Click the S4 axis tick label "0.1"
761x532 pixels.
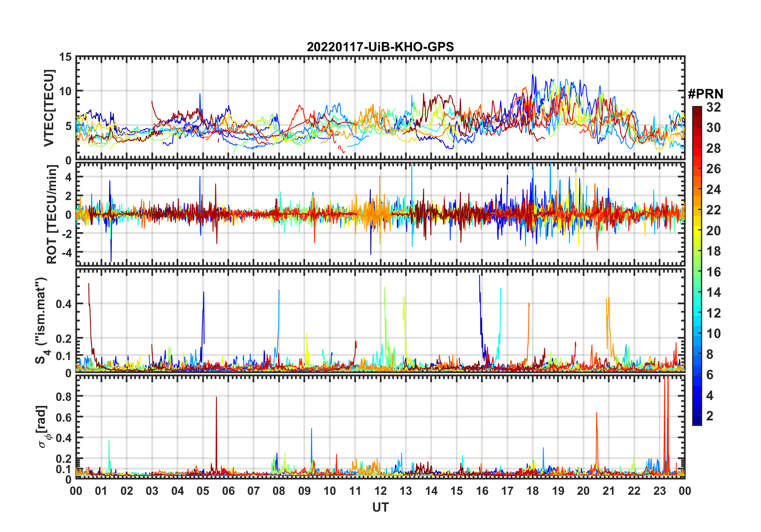tap(64, 356)
